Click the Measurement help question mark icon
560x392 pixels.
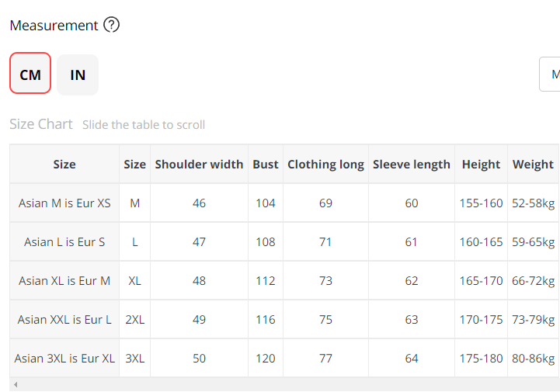pyautogui.click(x=112, y=25)
